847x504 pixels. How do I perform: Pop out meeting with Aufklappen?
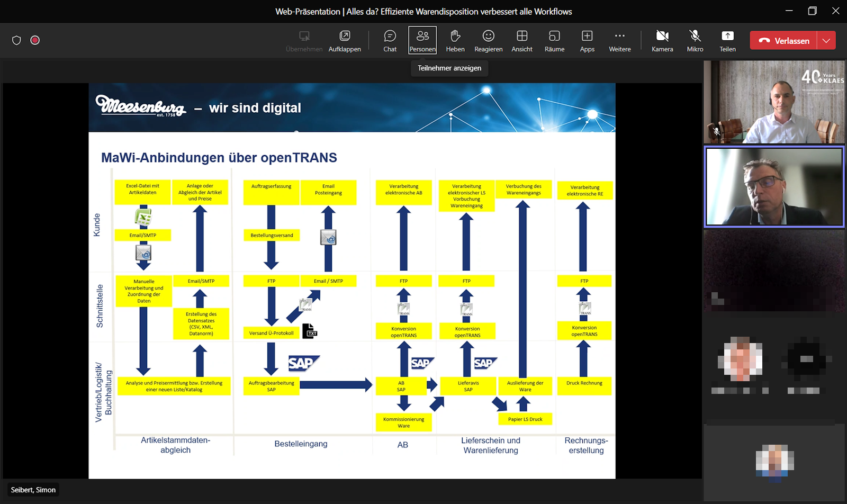click(x=345, y=41)
